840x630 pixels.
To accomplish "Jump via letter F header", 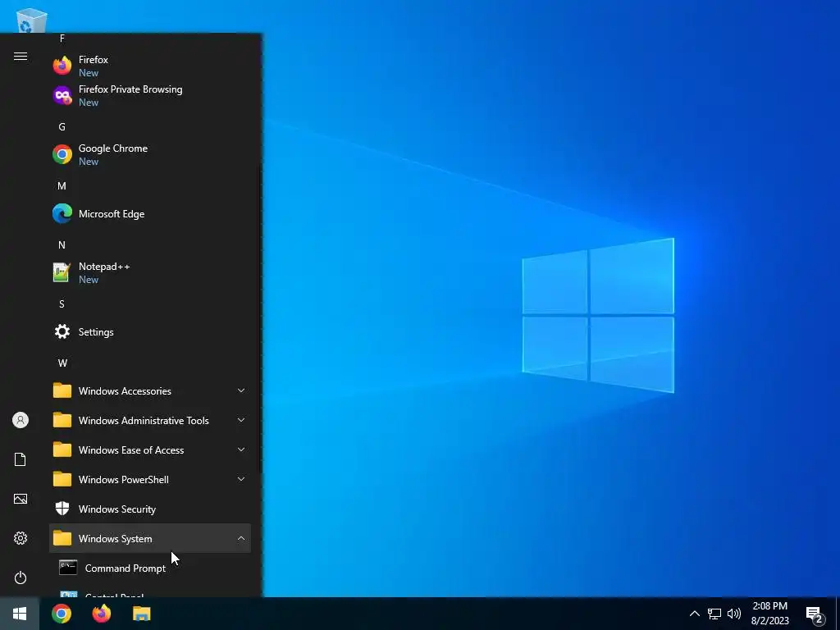I will (x=62, y=38).
